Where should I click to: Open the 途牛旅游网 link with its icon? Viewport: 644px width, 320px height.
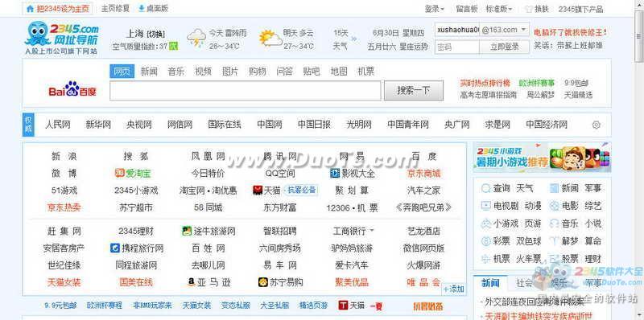click(x=208, y=231)
